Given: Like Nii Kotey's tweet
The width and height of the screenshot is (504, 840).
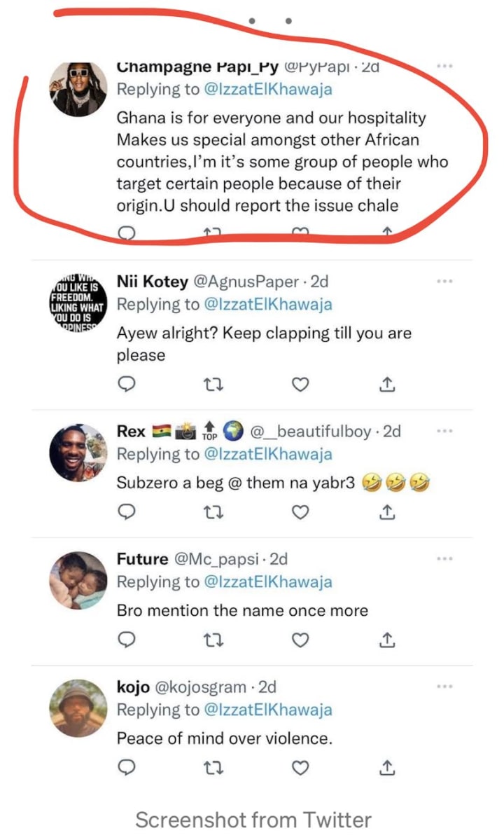Looking at the screenshot, I should pyautogui.click(x=300, y=385).
